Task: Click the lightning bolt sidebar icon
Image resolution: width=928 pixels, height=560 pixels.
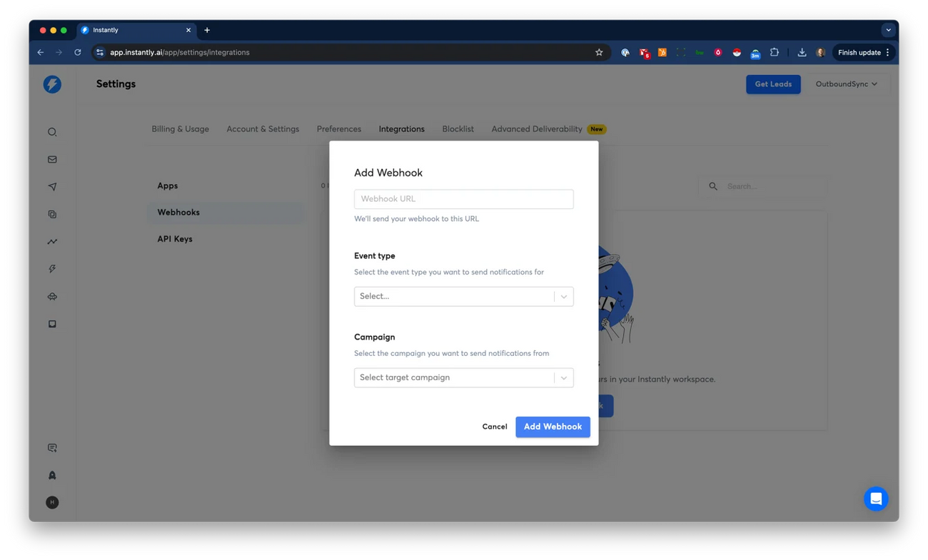Action: point(51,268)
